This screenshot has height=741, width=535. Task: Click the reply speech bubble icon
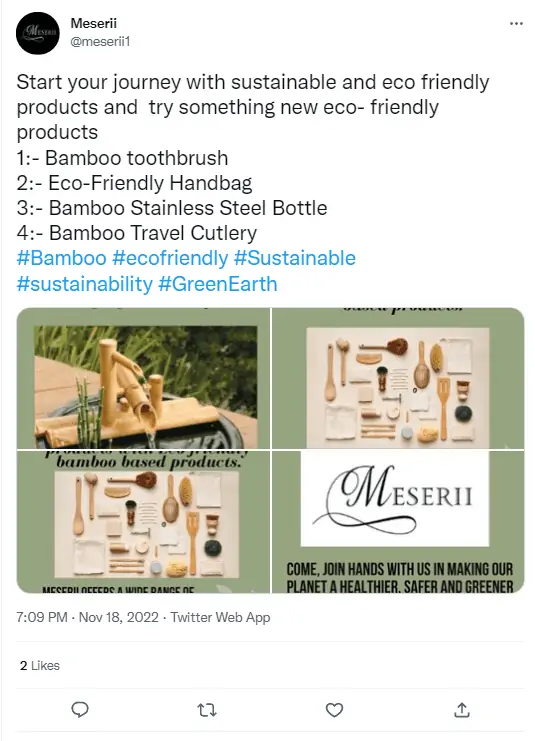(x=80, y=710)
